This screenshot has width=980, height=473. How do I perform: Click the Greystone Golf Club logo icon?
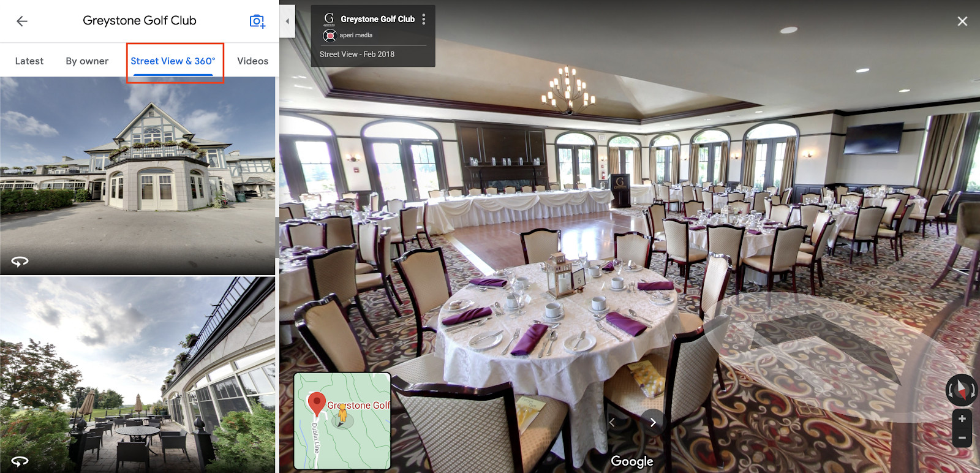point(329,19)
